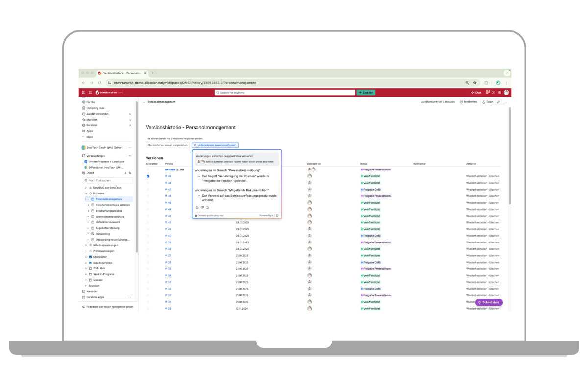Click the thumbs-up icon in the AI summary
Image resolution: width=588 pixels, height=387 pixels.
[197, 207]
